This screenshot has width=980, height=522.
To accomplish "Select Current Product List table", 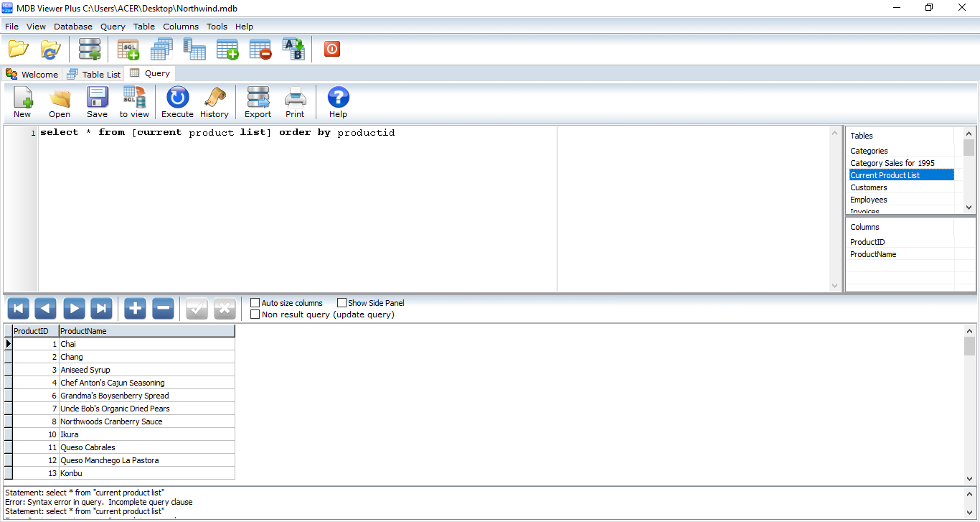I will click(x=901, y=175).
